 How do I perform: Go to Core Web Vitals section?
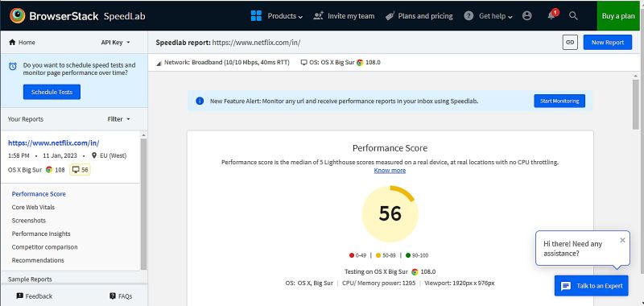coord(33,207)
